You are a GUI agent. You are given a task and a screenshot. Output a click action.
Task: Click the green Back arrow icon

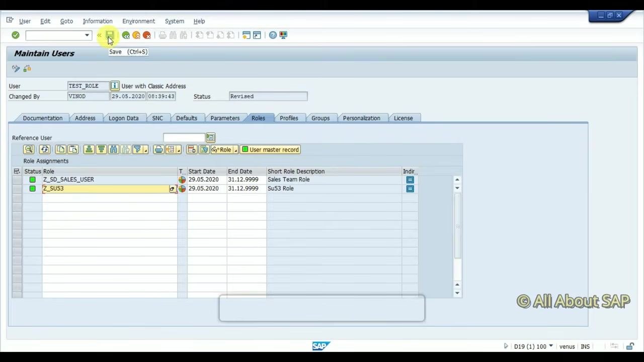click(x=126, y=35)
